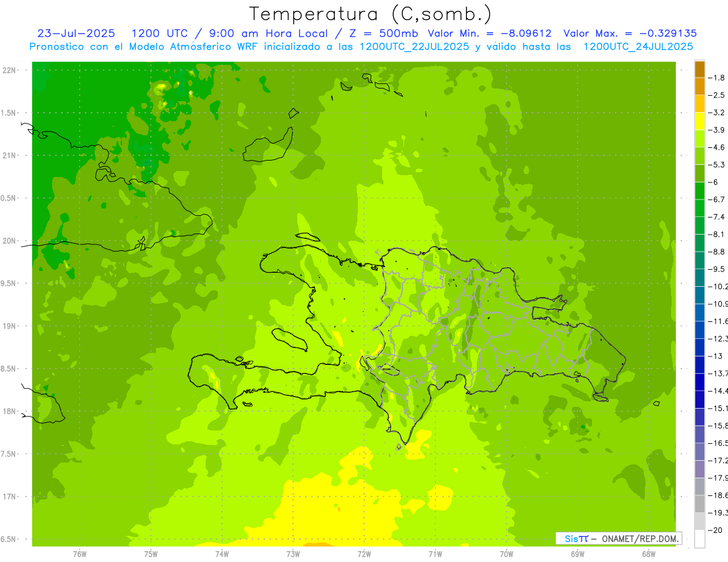Click the "-2.5" color bar value
Image resolution: width=728 pixels, height=562 pixels.
[x=717, y=95]
